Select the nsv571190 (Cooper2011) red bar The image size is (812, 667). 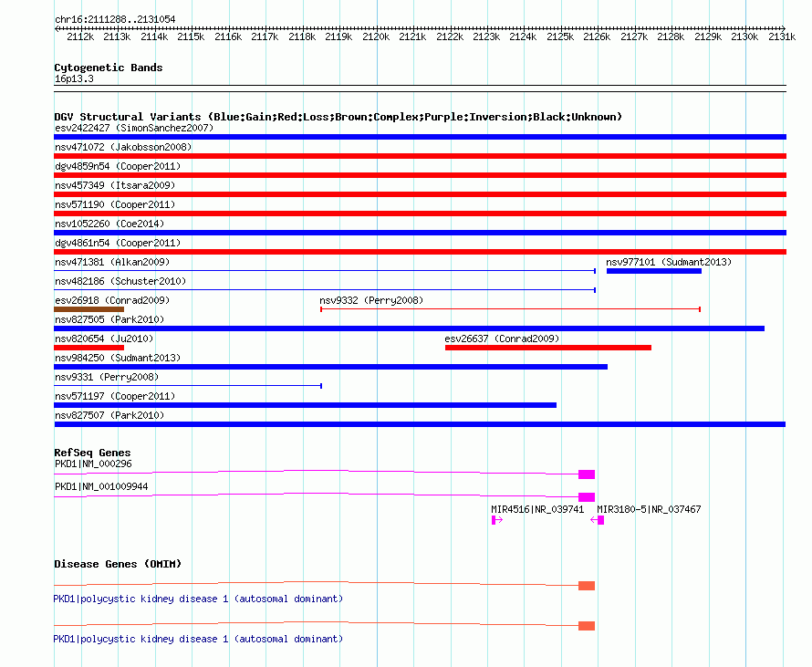click(420, 214)
